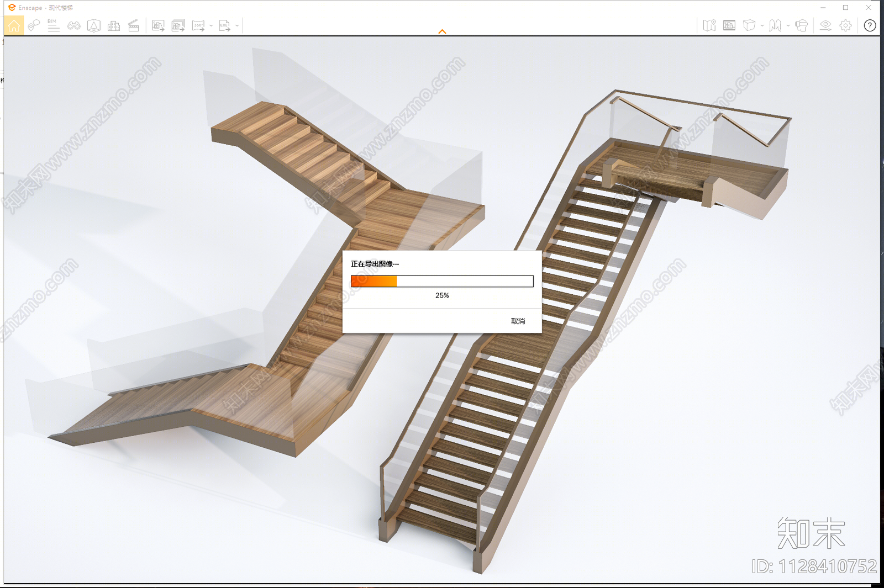Open the video editor clapperboard icon
This screenshot has width=884, height=588.
[x=134, y=25]
